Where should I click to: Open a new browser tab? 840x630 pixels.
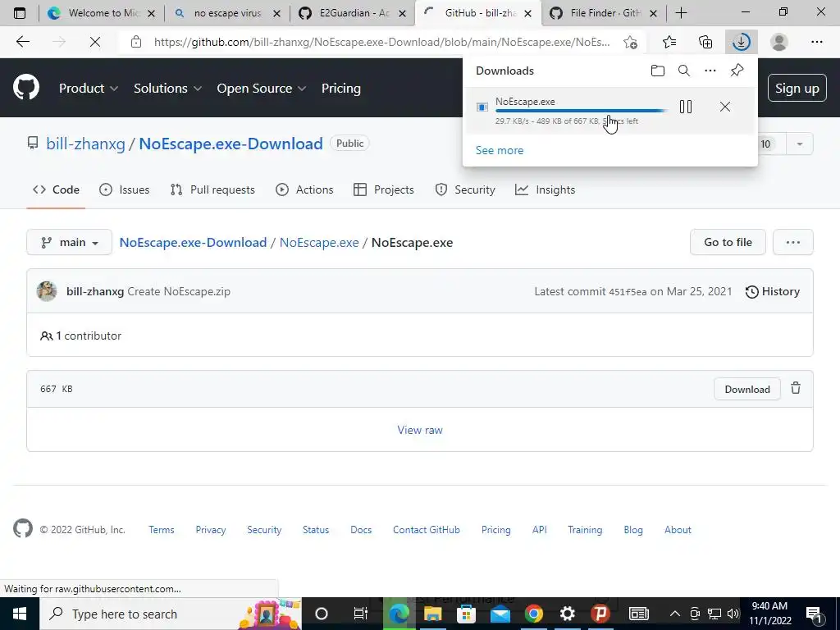(681, 13)
